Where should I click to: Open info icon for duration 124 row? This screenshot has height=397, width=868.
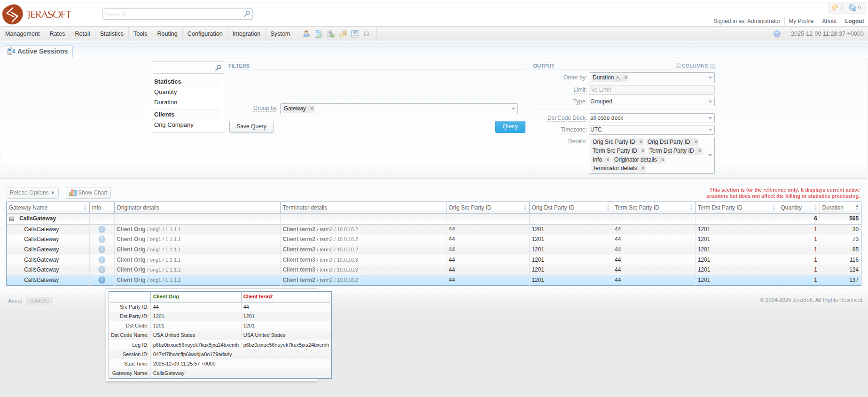coord(102,270)
